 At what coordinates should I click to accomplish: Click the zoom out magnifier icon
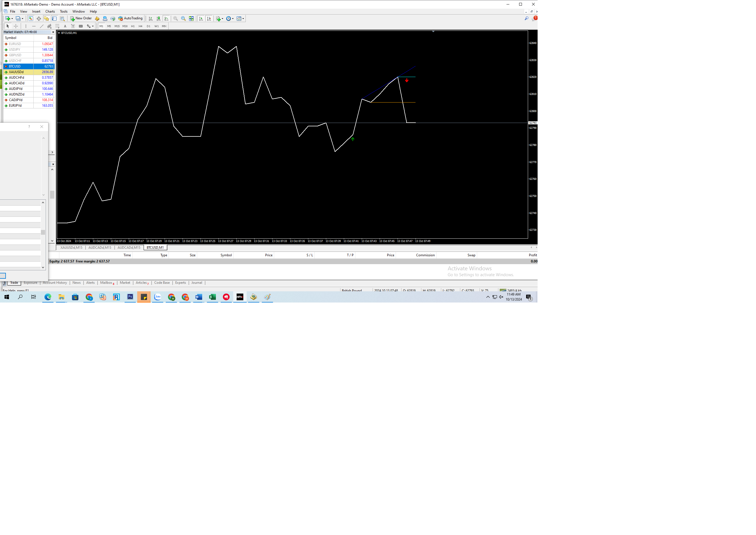[183, 19]
